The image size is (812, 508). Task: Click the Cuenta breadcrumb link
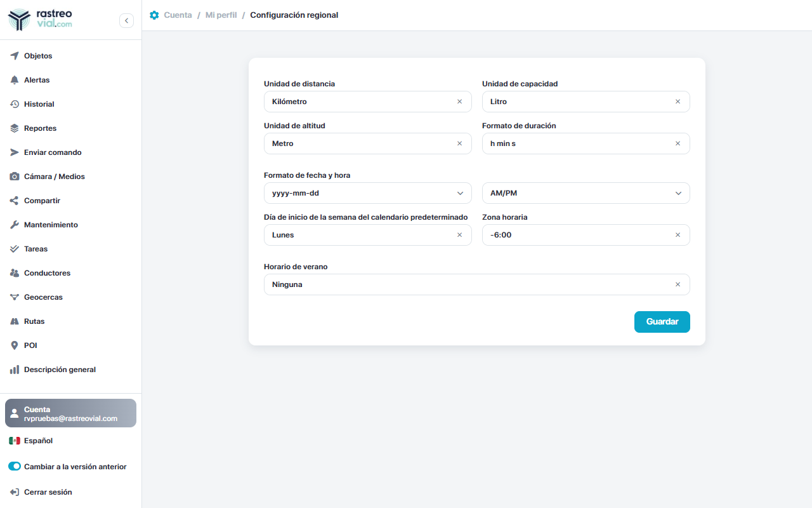[178, 15]
